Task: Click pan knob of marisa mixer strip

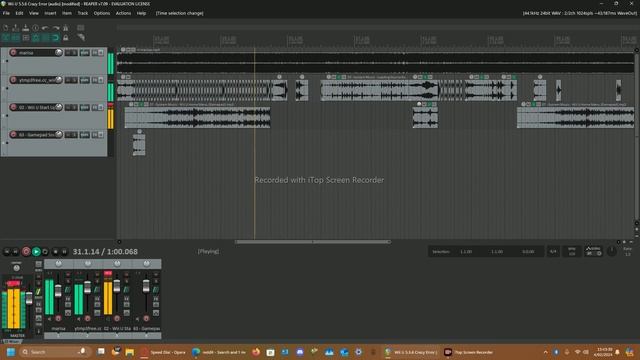Action: point(58,264)
